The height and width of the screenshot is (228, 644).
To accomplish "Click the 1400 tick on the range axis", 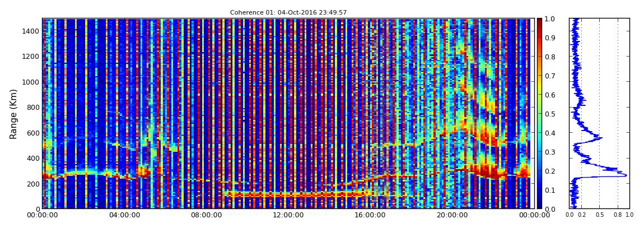I will pyautogui.click(x=30, y=31).
